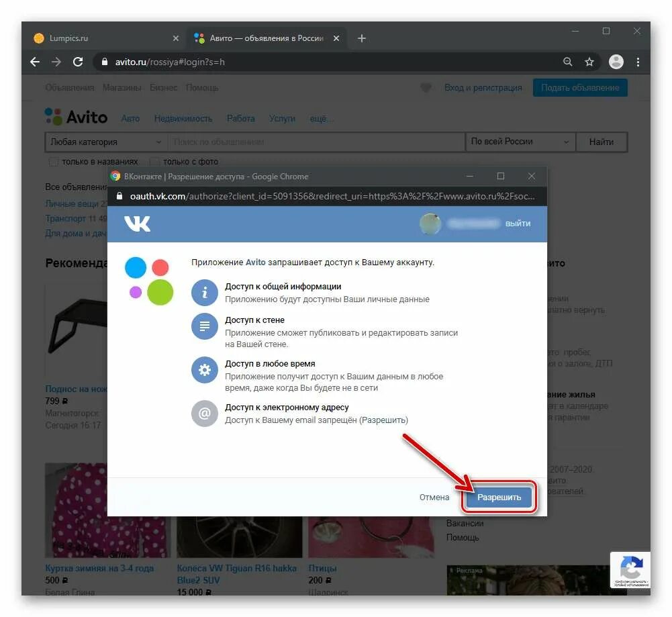Click the oauth.vk.com popup address bar
The width and height of the screenshot is (672, 617).
coord(327,196)
